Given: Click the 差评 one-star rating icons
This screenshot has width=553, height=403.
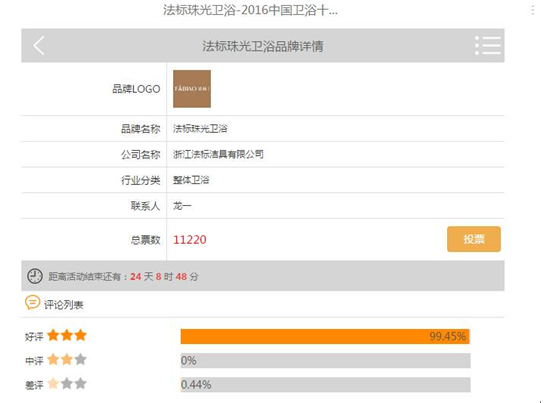Looking at the screenshot, I should pos(67,384).
